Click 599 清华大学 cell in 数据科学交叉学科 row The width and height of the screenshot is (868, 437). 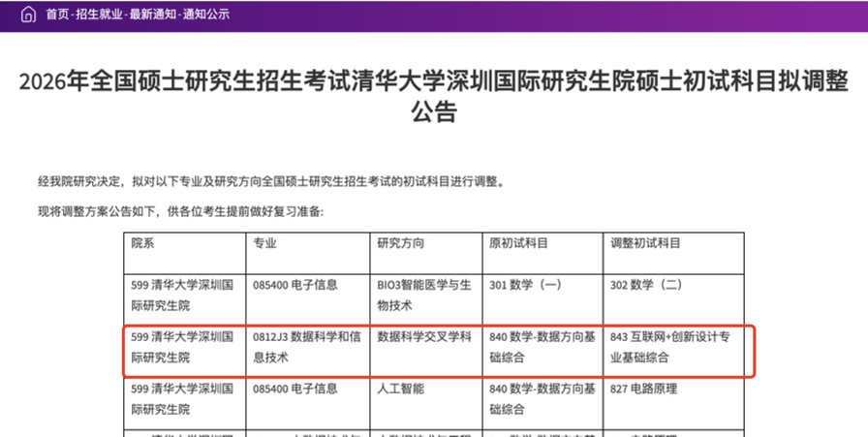[x=184, y=352]
